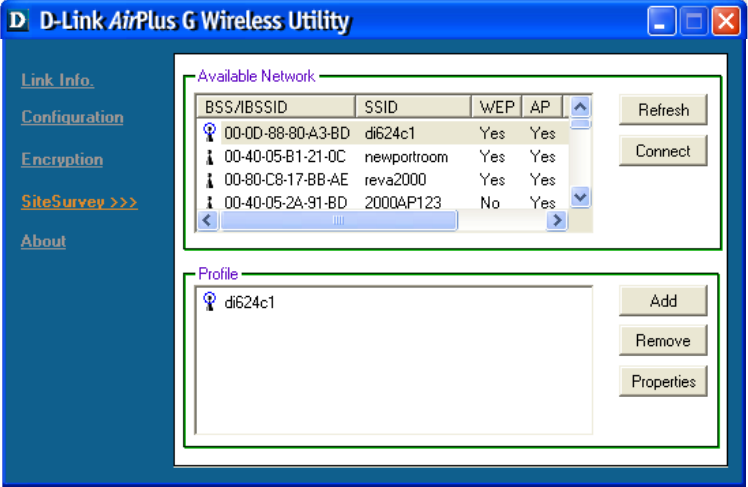The height and width of the screenshot is (487, 748).
Task: Minimize the D-Link utility window
Action: click(661, 21)
